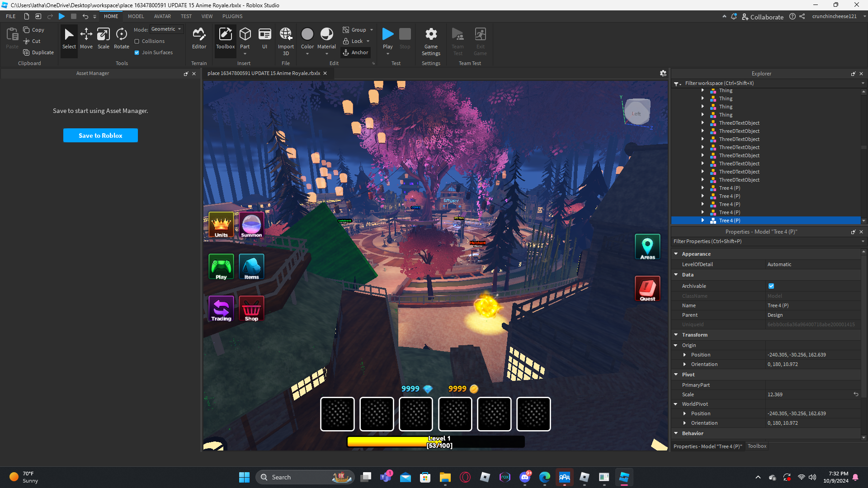This screenshot has width=868, height=488.
Task: Activate the Scale tool
Action: coord(103,38)
